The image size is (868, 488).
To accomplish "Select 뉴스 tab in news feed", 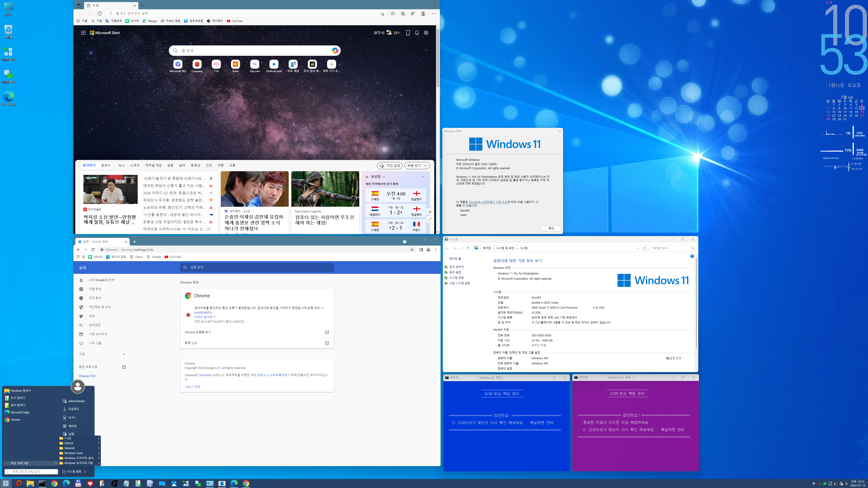I will pyautogui.click(x=122, y=165).
